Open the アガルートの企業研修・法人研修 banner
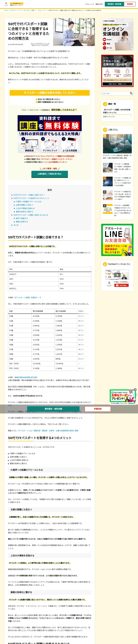 117,71
